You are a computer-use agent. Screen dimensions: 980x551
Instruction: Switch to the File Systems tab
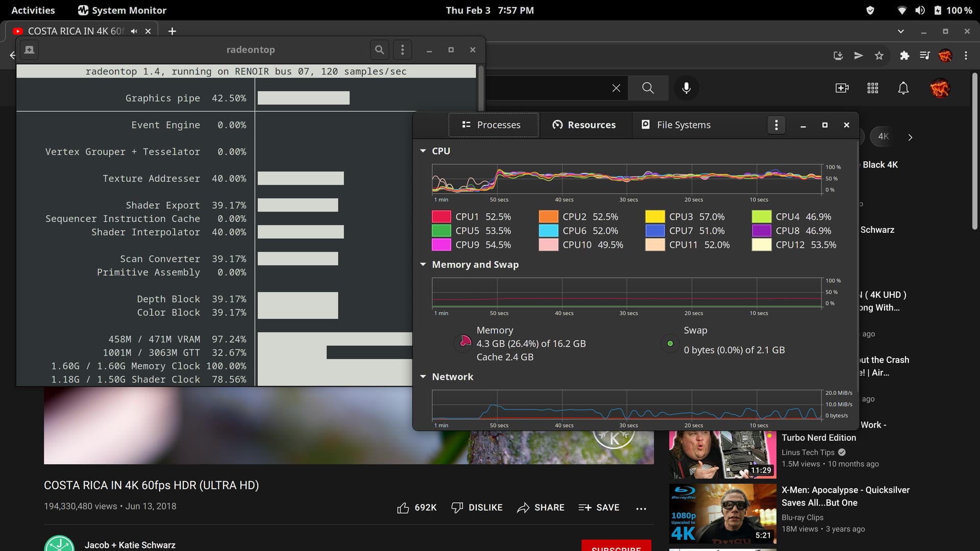pos(676,125)
